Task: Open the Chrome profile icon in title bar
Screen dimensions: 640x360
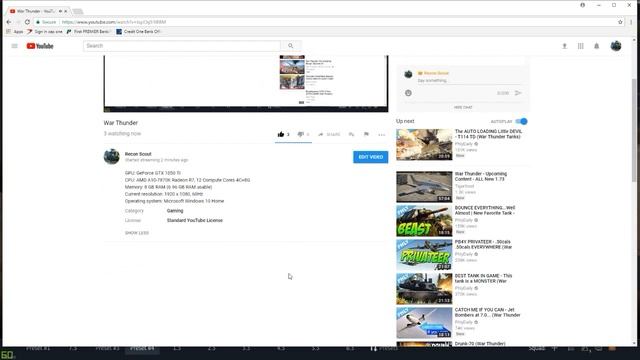Action: pos(582,5)
